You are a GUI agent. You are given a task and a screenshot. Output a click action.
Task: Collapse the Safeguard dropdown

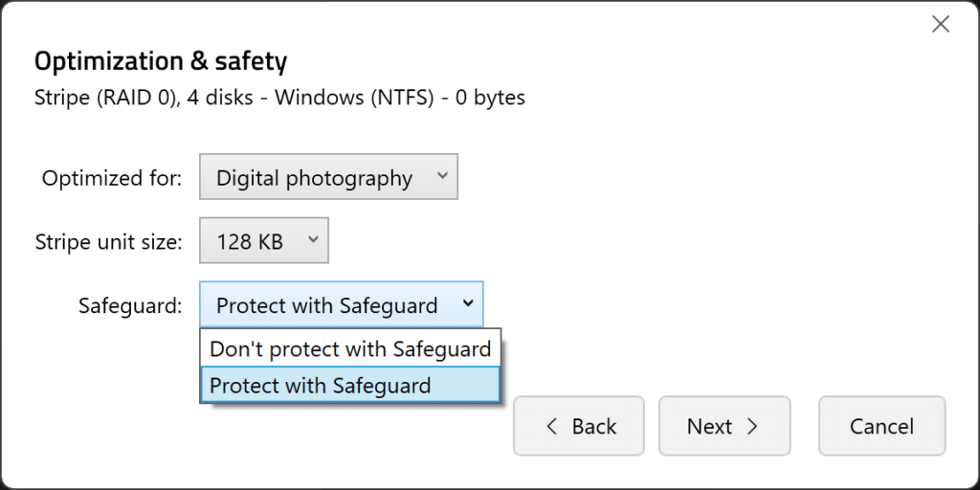pos(342,304)
